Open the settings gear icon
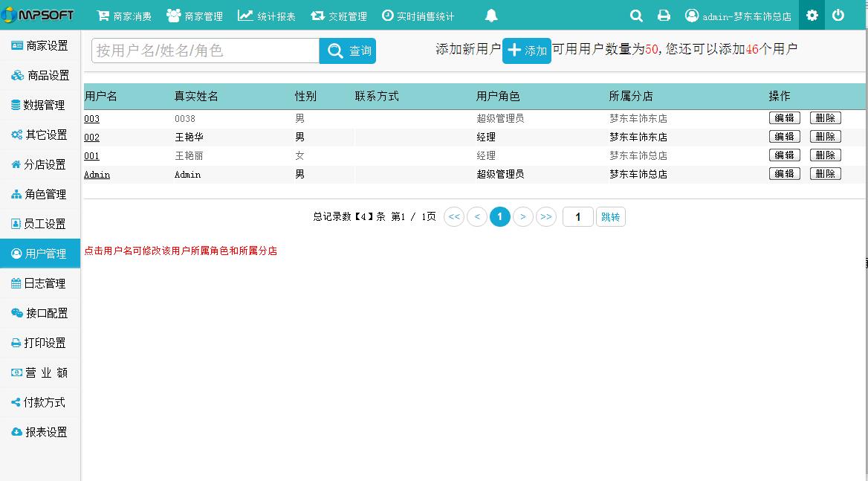 tap(812, 16)
